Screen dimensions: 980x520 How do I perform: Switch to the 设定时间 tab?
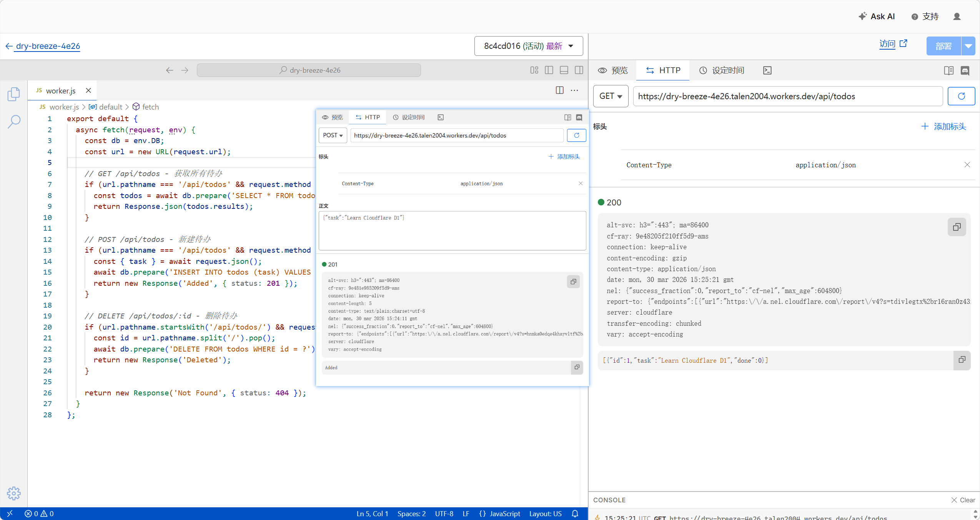tap(721, 70)
